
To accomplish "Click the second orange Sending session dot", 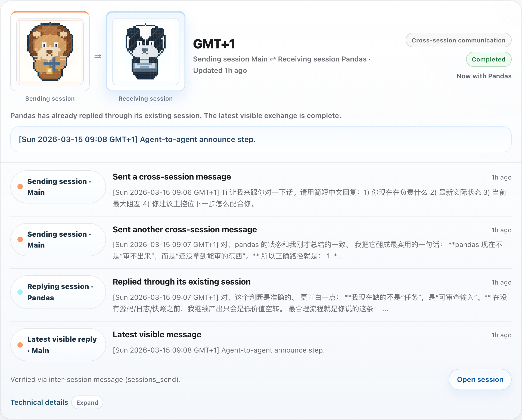I will (20, 239).
